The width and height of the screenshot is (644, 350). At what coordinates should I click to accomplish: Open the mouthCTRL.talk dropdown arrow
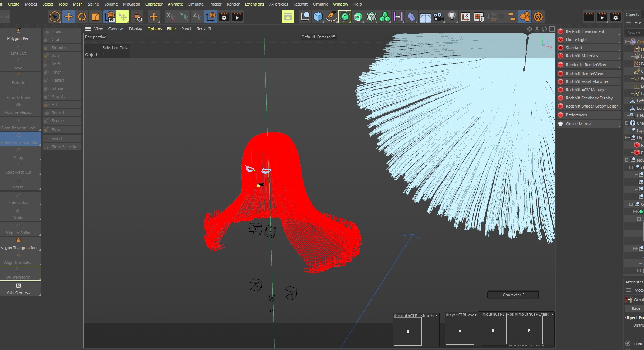(x=552, y=314)
